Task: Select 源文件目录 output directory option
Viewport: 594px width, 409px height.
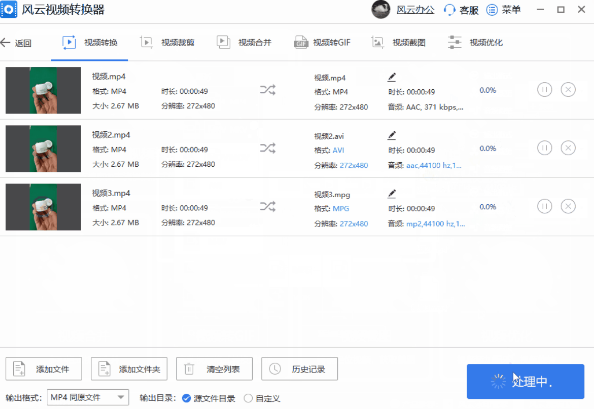Action: tap(208, 398)
